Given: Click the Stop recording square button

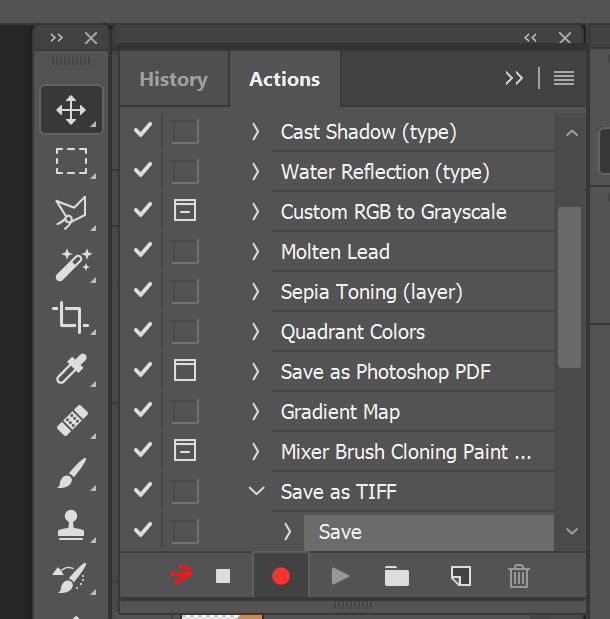Looking at the screenshot, I should 223,576.
